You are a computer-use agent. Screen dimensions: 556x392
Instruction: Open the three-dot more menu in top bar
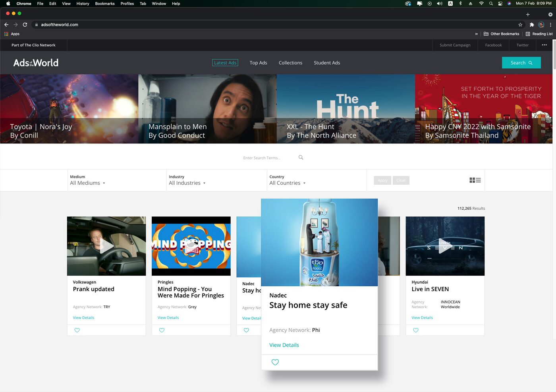pos(544,45)
